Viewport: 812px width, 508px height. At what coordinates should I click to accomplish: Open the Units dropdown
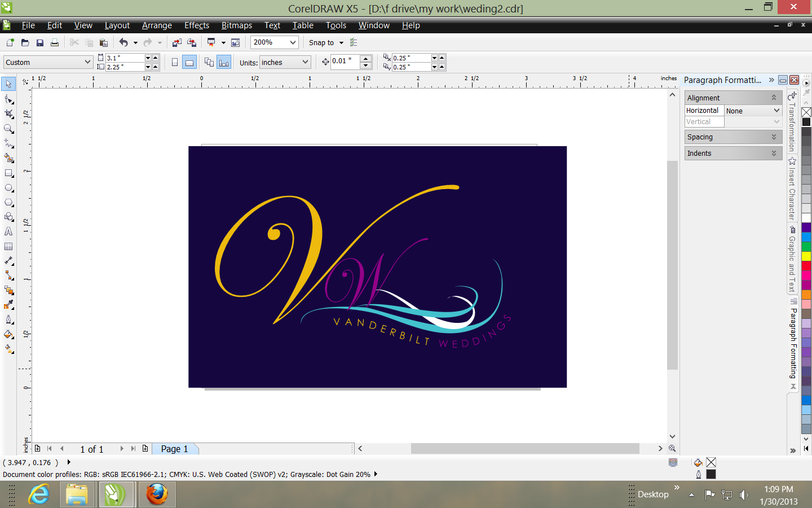[305, 62]
